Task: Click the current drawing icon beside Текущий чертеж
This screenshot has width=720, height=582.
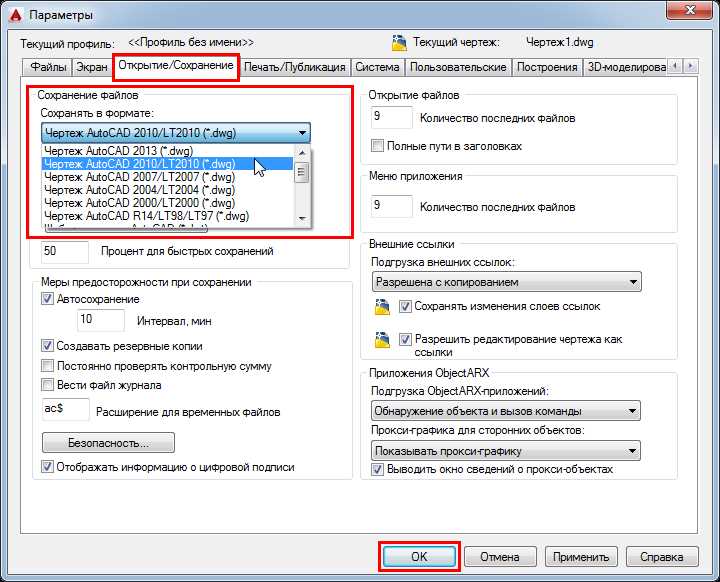Action: [399, 43]
